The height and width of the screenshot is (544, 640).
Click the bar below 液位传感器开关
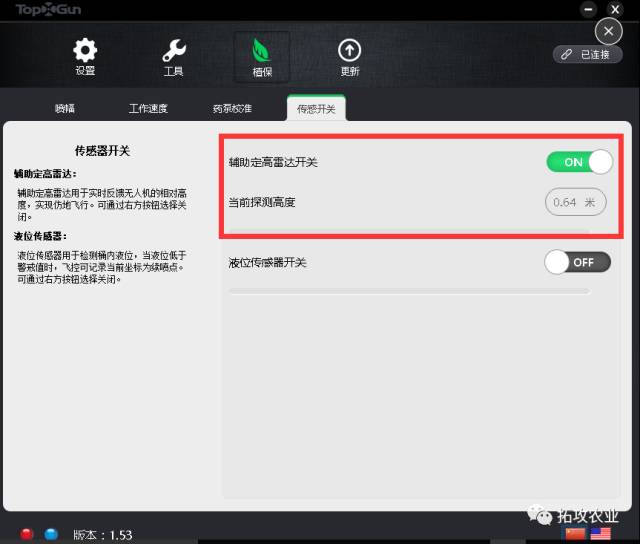click(409, 292)
